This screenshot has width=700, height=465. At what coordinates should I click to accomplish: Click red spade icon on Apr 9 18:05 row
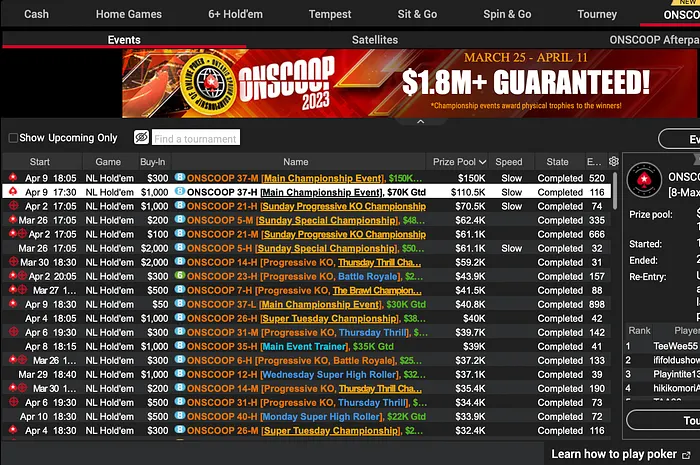tap(13, 177)
